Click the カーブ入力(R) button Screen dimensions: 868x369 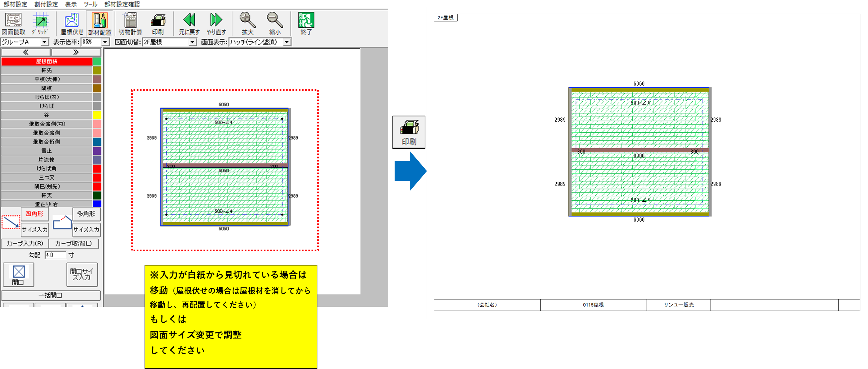pos(25,244)
